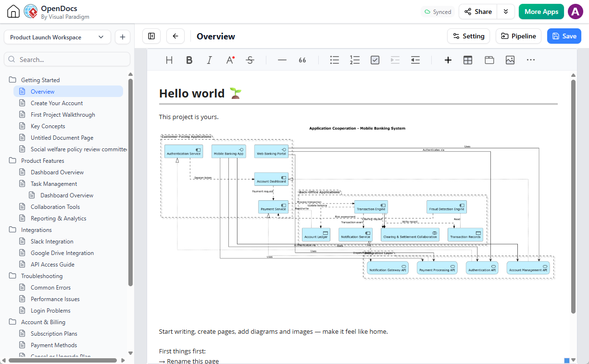Insert a task checkbox list
Viewport: 589px width, 364px height.
pos(375,60)
